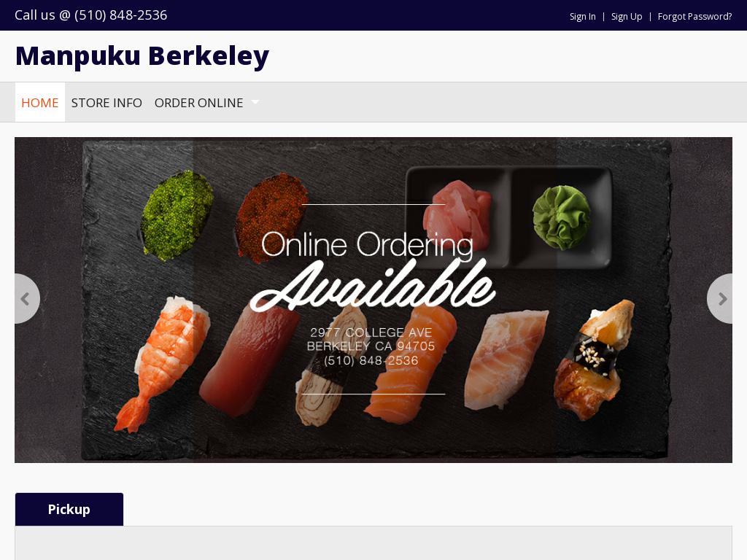This screenshot has height=560, width=747.
Task: Click the gray panel below the Pickup tab
Action: (373, 542)
